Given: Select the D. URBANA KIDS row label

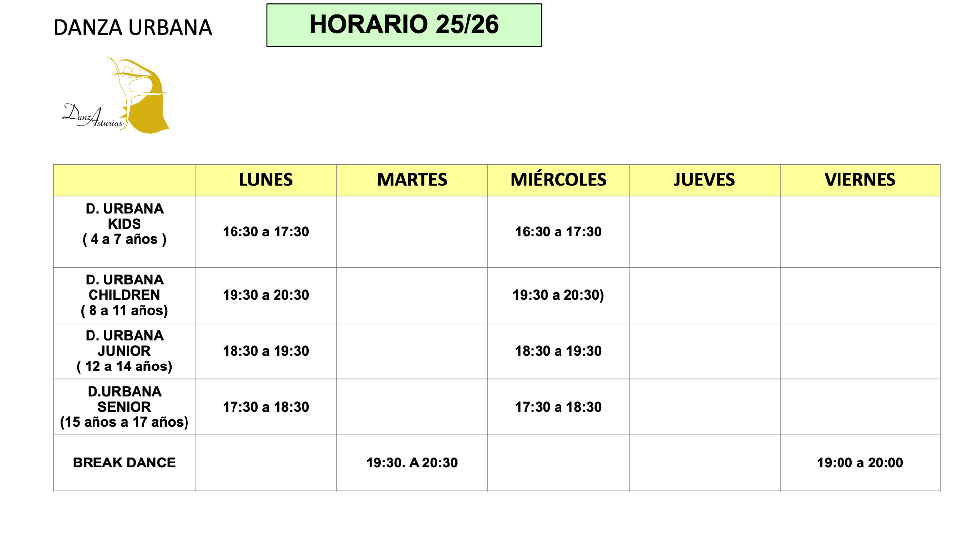Looking at the screenshot, I should (124, 224).
